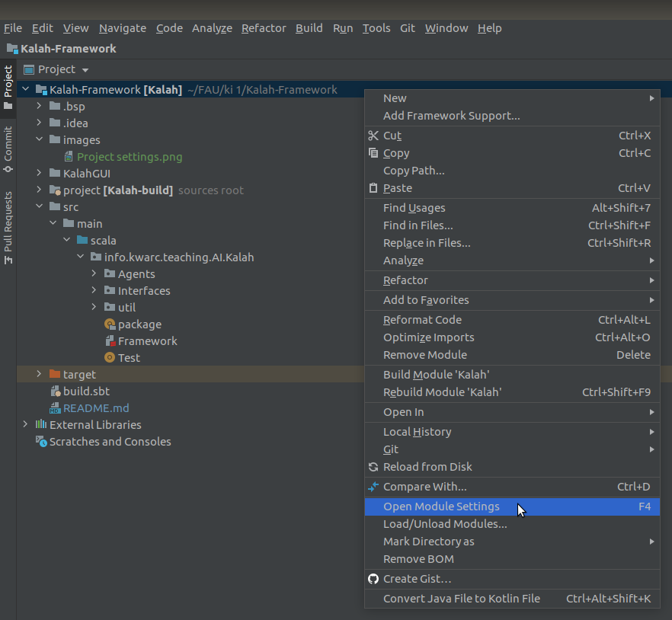Choose Mark Directory as submenu
The height and width of the screenshot is (620, 672).
coord(512,542)
